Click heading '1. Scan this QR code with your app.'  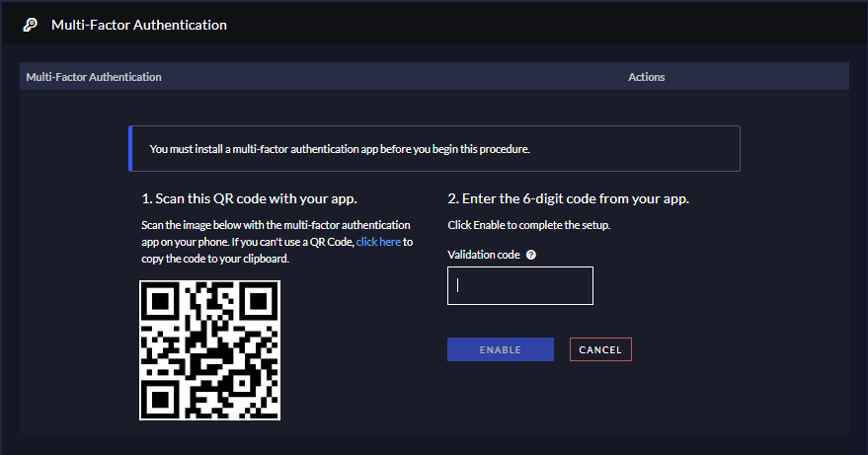pyautogui.click(x=249, y=198)
